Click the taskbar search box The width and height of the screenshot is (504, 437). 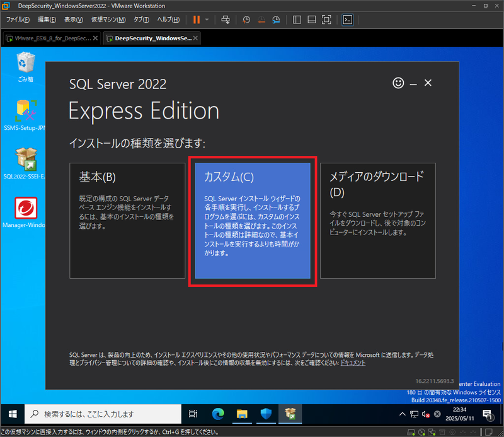point(103,414)
